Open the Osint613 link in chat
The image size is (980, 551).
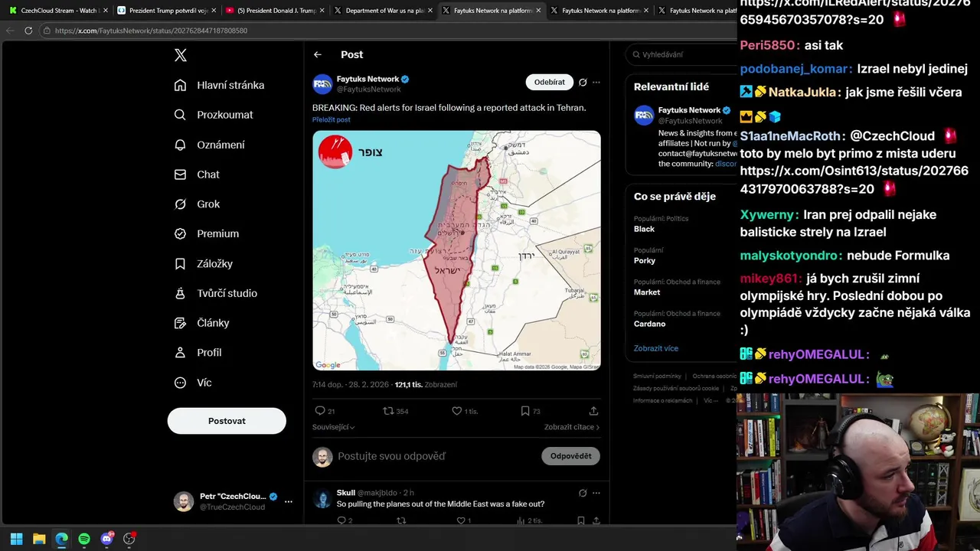(854, 180)
